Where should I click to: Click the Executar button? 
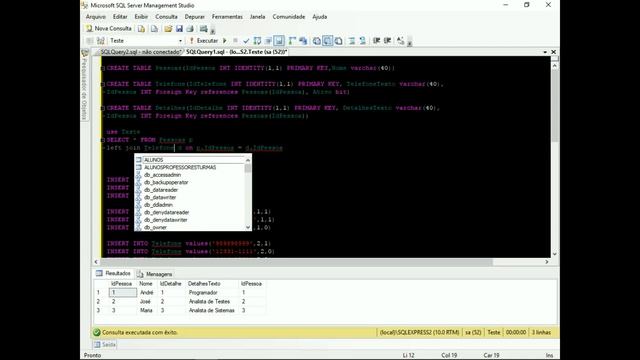click(x=203, y=41)
